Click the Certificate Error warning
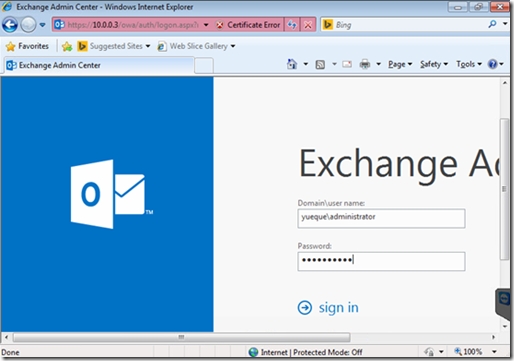This screenshot has height=361, width=514. click(x=248, y=25)
